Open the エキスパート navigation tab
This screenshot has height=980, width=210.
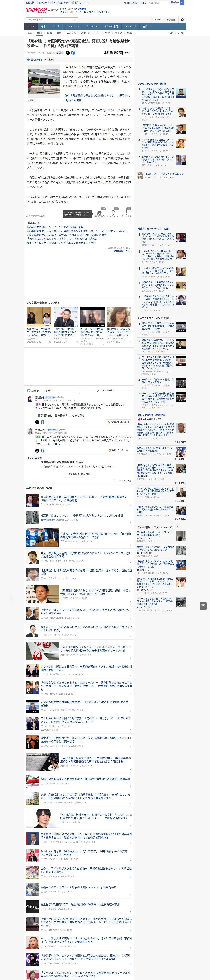(x=72, y=27)
